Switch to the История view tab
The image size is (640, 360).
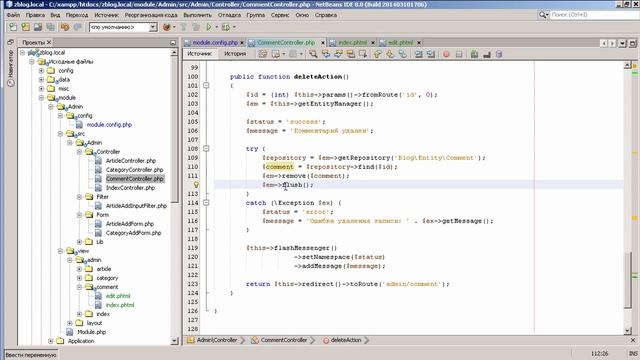pyautogui.click(x=235, y=54)
